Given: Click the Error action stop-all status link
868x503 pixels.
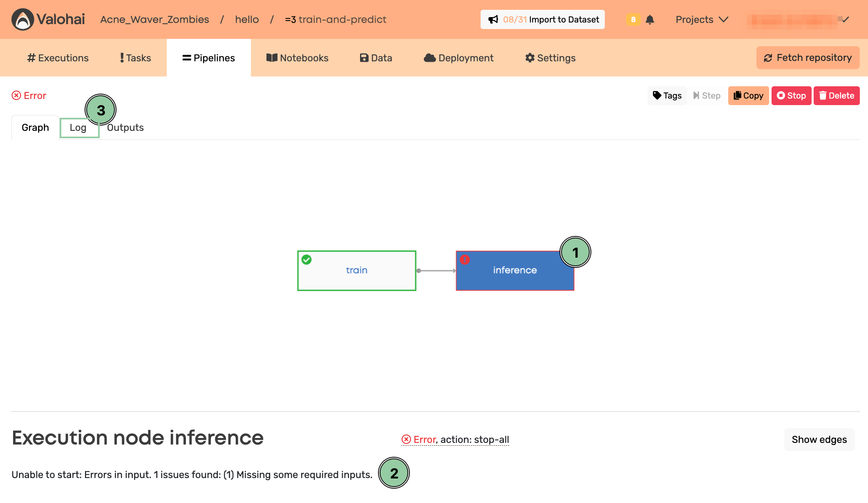Looking at the screenshot, I should pos(455,439).
